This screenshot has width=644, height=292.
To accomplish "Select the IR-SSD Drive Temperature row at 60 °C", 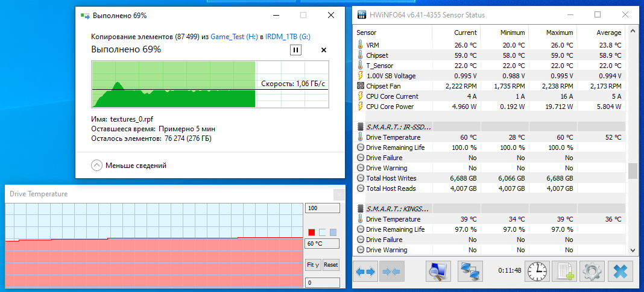I will (490, 137).
